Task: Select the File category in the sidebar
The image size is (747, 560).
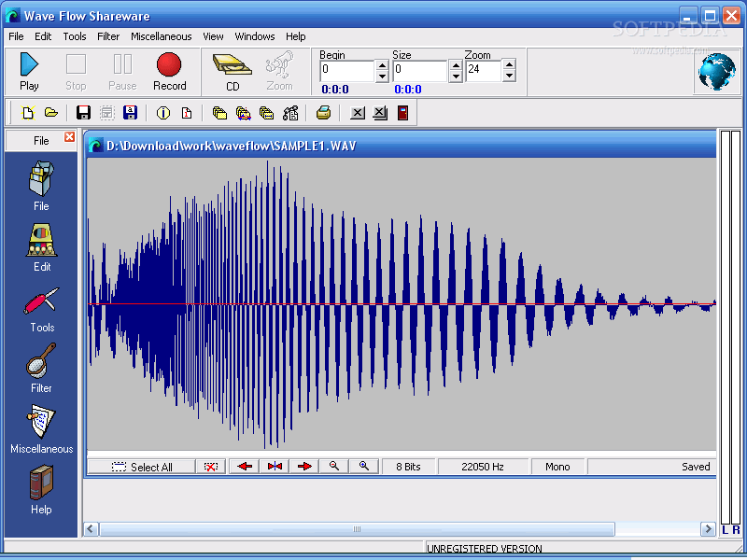Action: [41, 186]
